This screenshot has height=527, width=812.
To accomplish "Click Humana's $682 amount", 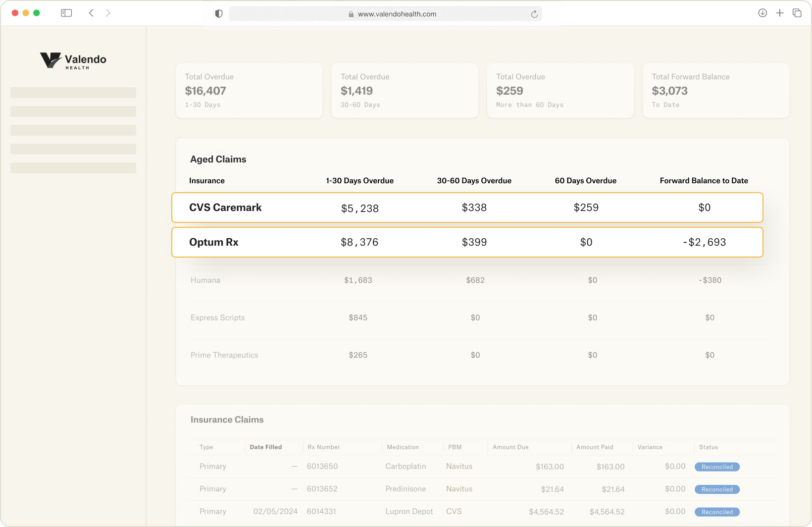I will click(475, 280).
